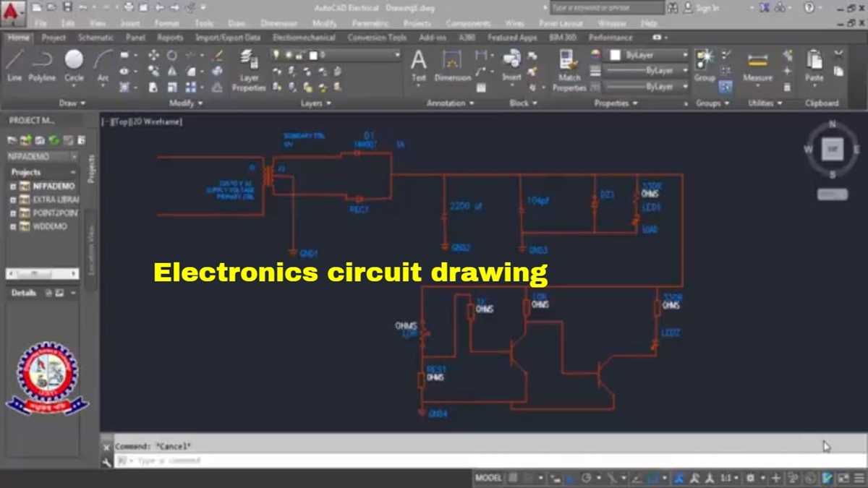
Task: Click the keyword search input field
Action: 606,7
